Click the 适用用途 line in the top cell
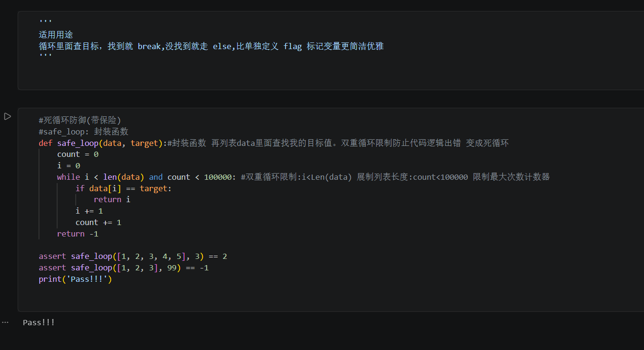 click(x=56, y=35)
